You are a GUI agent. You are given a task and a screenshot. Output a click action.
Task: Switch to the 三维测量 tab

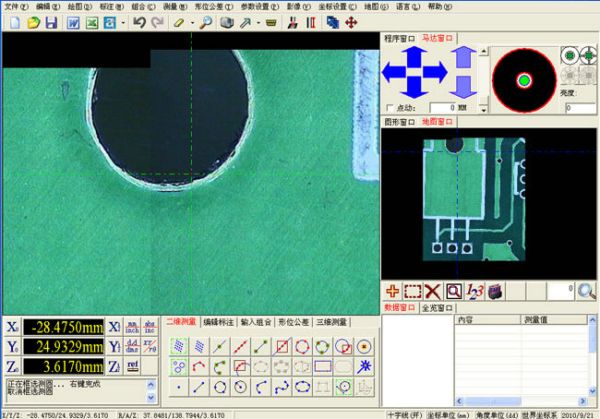[331, 322]
